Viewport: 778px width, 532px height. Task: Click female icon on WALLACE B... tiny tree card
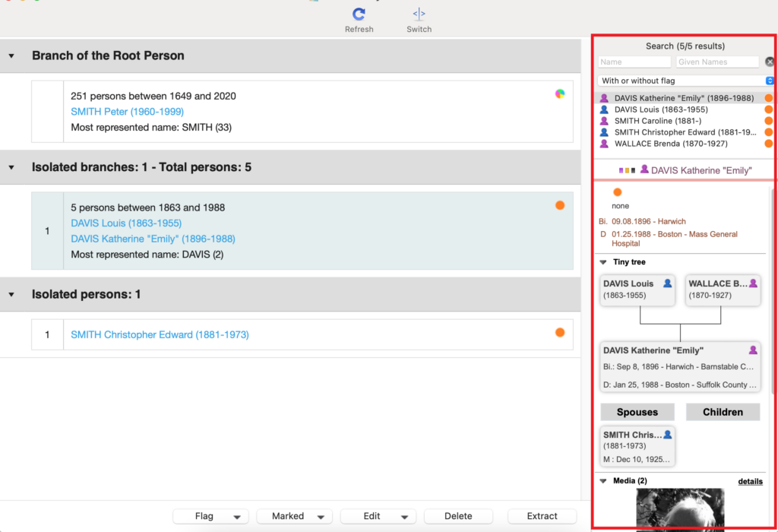[753, 283]
